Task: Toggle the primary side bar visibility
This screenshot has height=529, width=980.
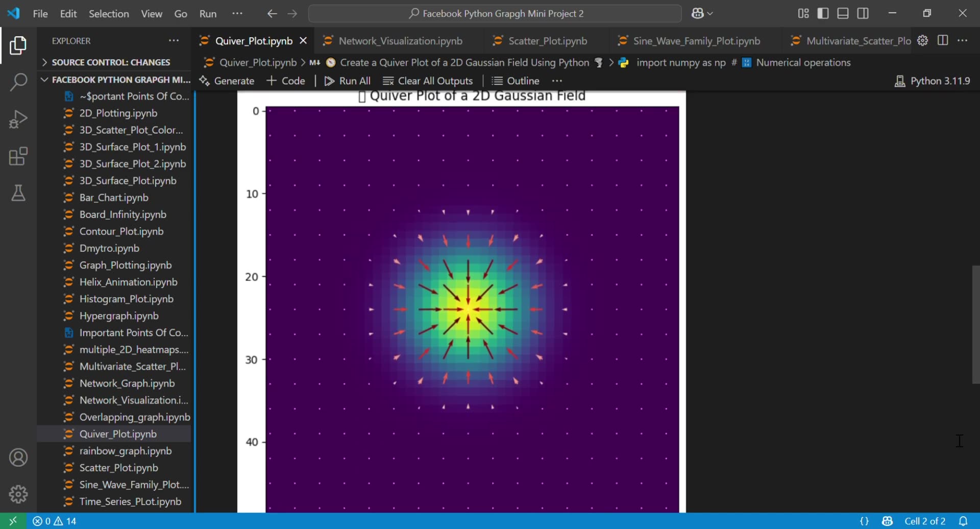Action: pos(823,13)
